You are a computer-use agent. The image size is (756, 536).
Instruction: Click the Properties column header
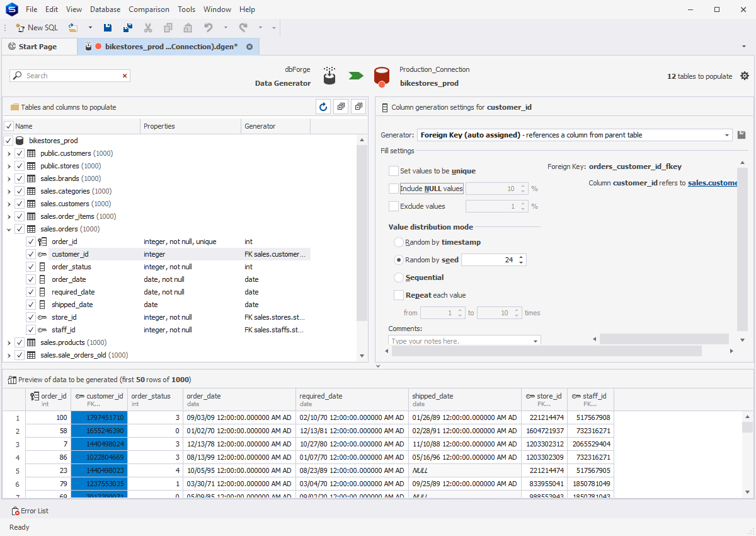coord(190,126)
